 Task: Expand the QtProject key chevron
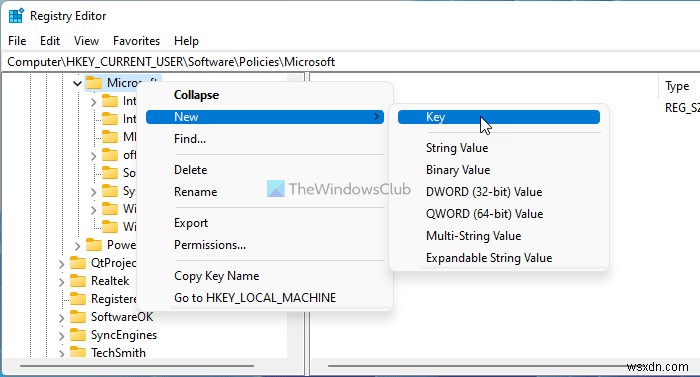coord(62,264)
